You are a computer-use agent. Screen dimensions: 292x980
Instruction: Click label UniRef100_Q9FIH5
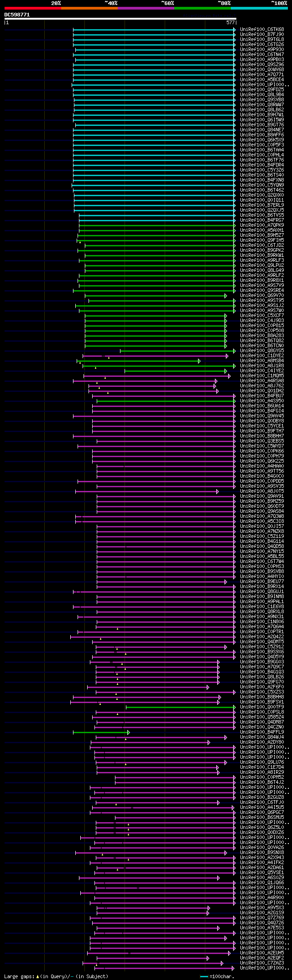tap(262, 240)
